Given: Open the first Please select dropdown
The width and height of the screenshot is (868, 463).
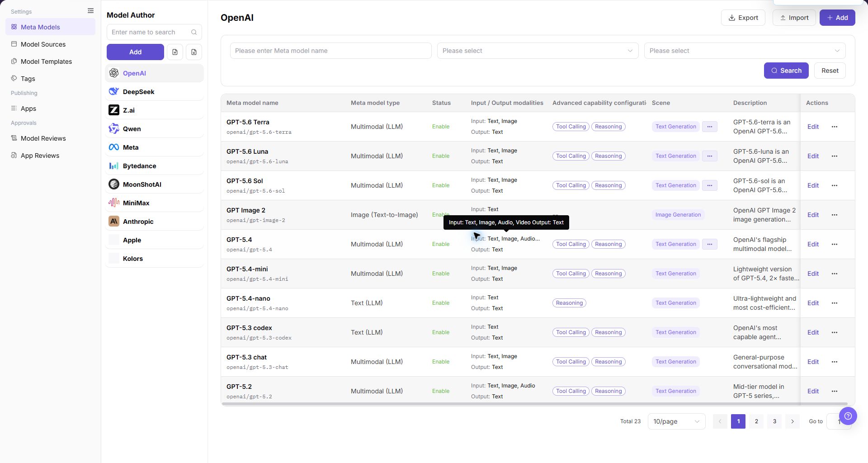Looking at the screenshot, I should pyautogui.click(x=538, y=51).
